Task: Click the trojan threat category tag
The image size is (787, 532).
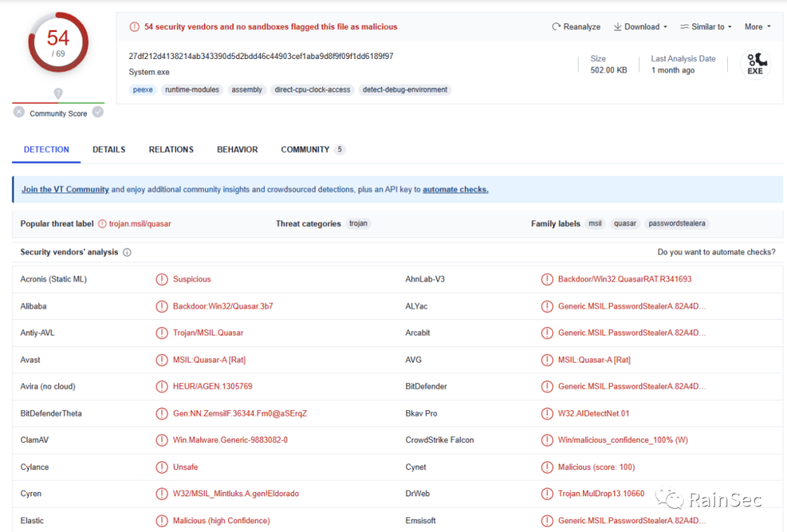Action: (x=359, y=223)
